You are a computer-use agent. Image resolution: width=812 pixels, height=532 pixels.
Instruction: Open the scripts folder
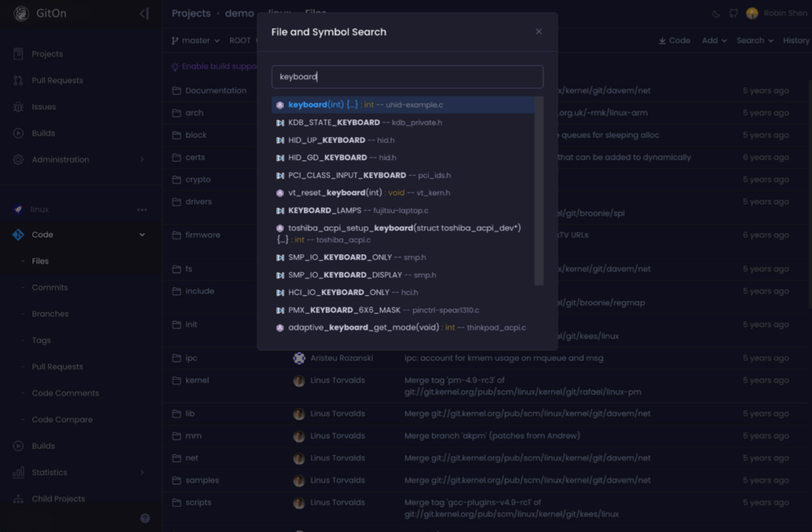click(198, 503)
